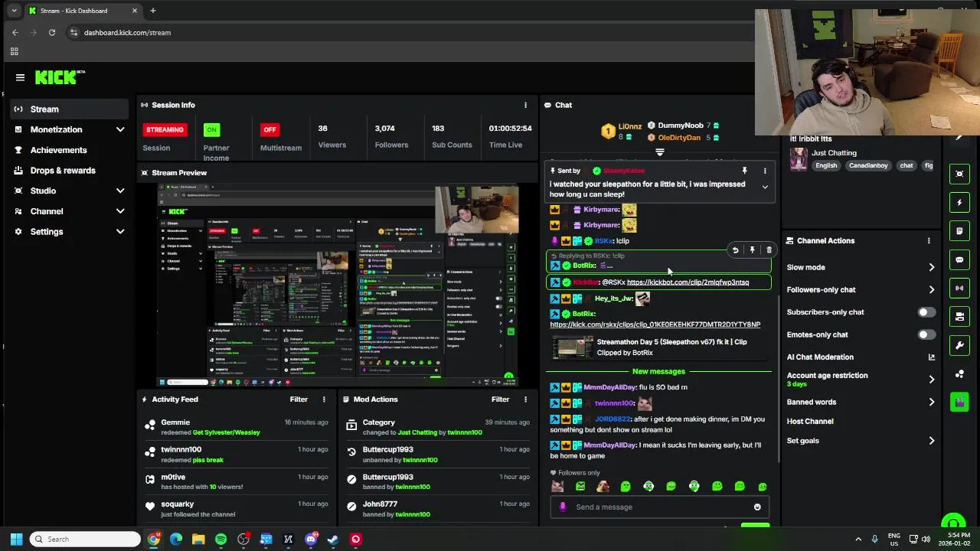The width and height of the screenshot is (980, 551).
Task: Focus the Send a message field
Action: click(x=660, y=507)
